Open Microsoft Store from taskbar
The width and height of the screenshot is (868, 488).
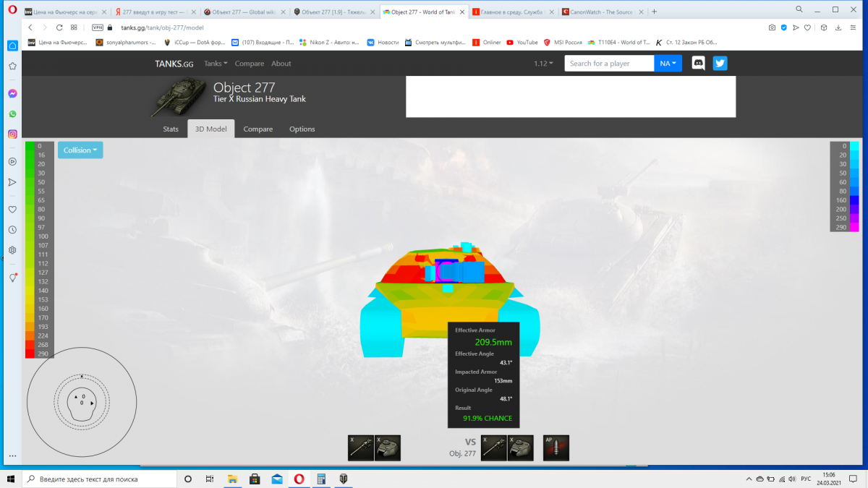click(255, 479)
